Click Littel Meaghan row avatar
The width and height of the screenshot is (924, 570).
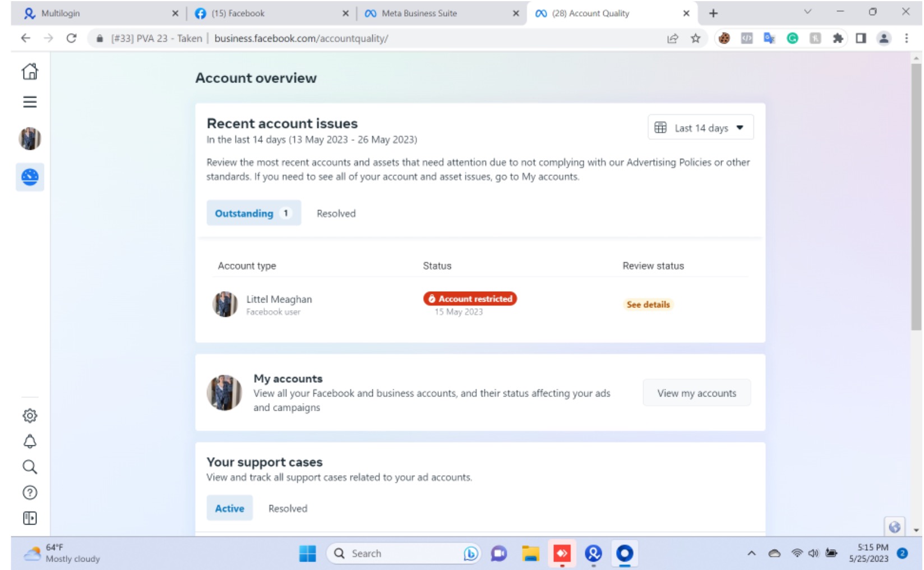pyautogui.click(x=225, y=304)
